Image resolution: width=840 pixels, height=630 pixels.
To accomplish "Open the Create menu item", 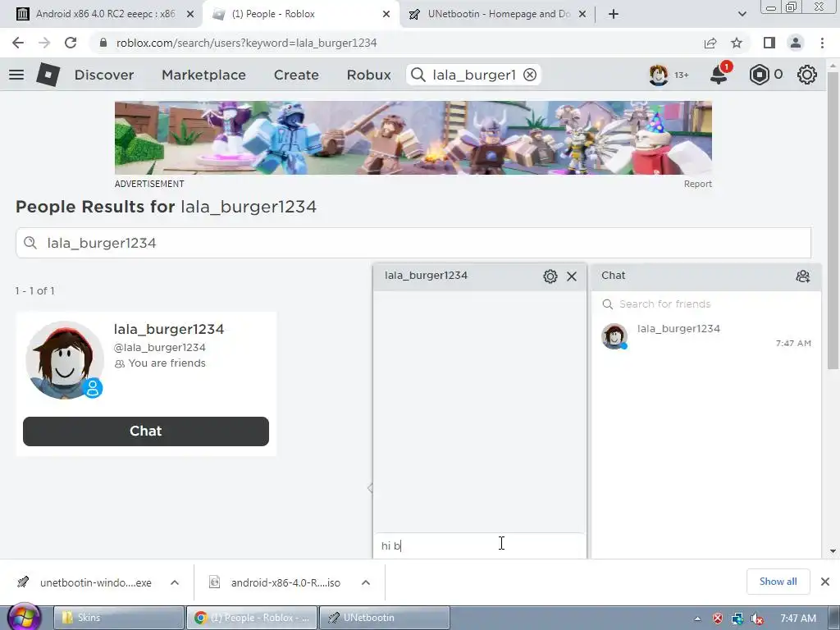I will [296, 75].
